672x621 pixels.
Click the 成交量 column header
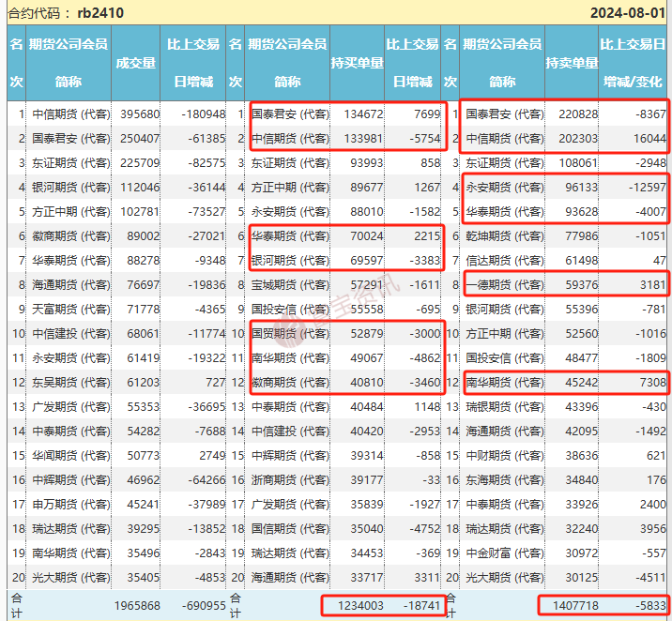point(136,63)
